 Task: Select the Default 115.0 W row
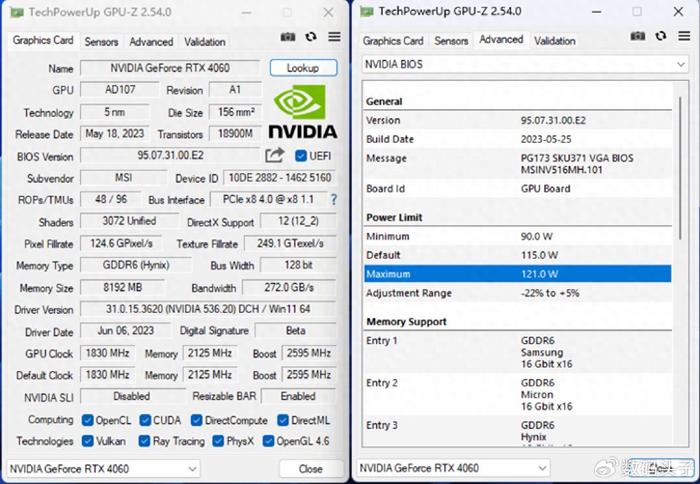pyautogui.click(x=517, y=255)
